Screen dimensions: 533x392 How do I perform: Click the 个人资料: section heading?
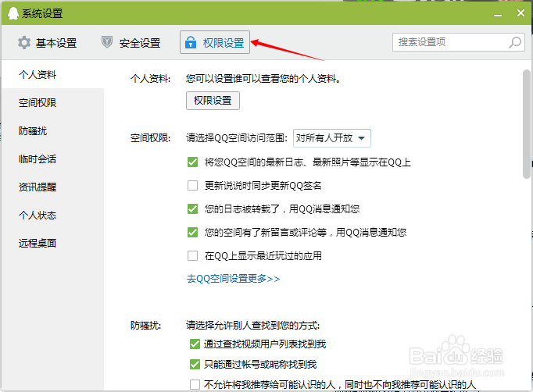(151, 79)
